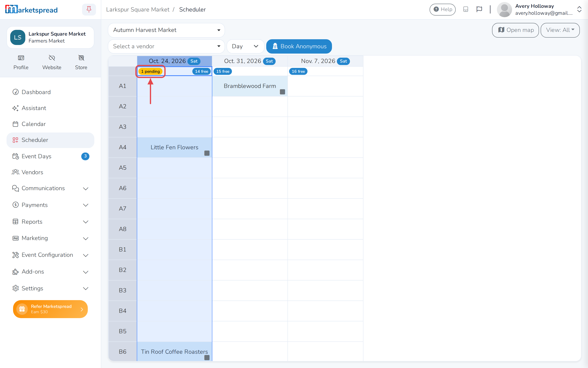588x368 pixels.
Task: Click the Bramblewood Farm booking square icon
Action: pos(282,92)
